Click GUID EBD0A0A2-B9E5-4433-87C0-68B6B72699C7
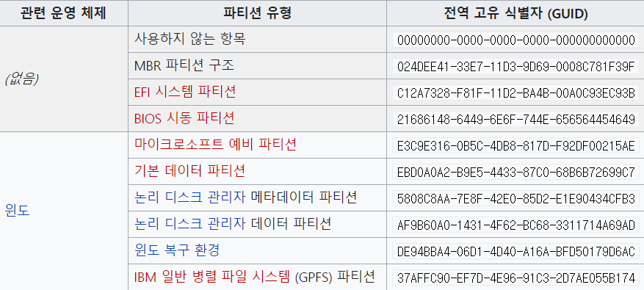This screenshot has height=290, width=644. (x=515, y=172)
